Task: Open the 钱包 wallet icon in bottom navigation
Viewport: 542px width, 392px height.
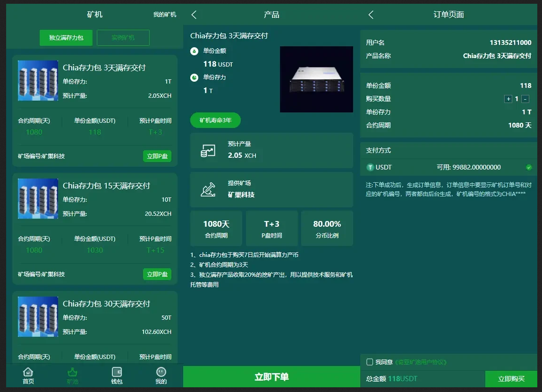Action: (x=117, y=373)
